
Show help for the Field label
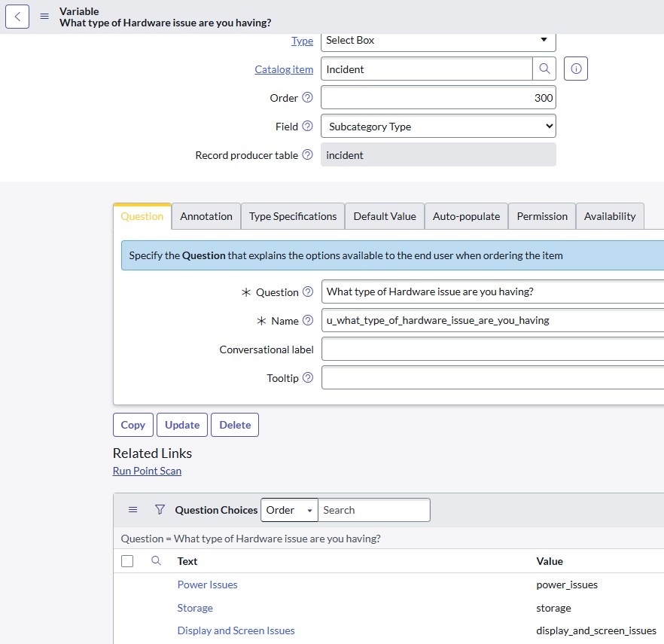point(307,126)
